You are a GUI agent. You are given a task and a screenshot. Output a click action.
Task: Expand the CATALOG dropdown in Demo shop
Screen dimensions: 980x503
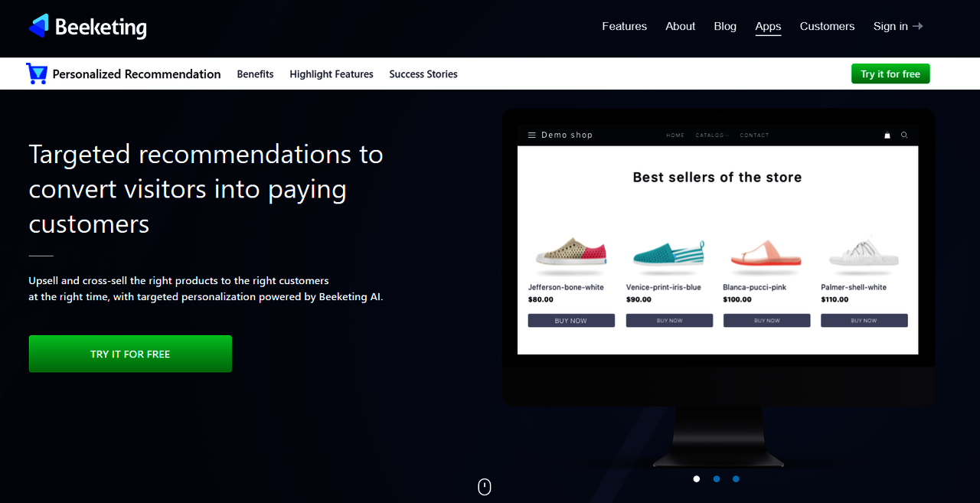click(x=711, y=136)
